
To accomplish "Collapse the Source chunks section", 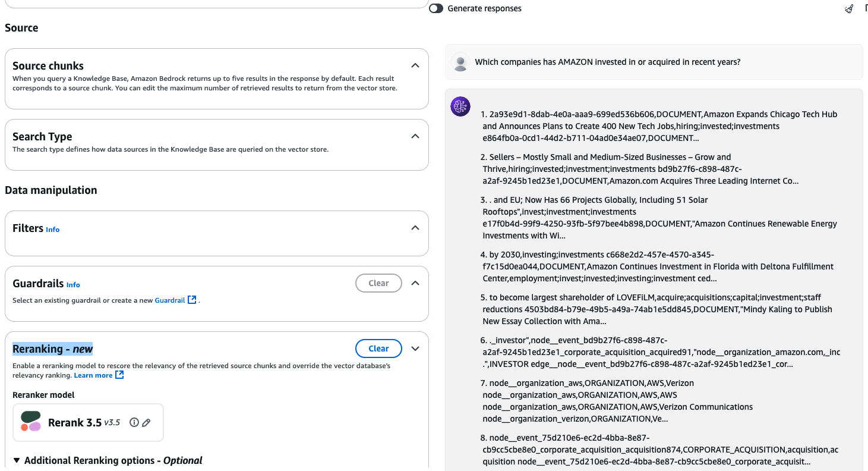I will (x=415, y=65).
